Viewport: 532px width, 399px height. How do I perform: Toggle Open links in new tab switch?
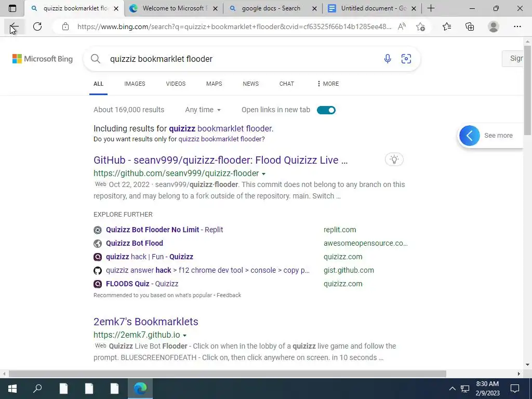tap(326, 110)
